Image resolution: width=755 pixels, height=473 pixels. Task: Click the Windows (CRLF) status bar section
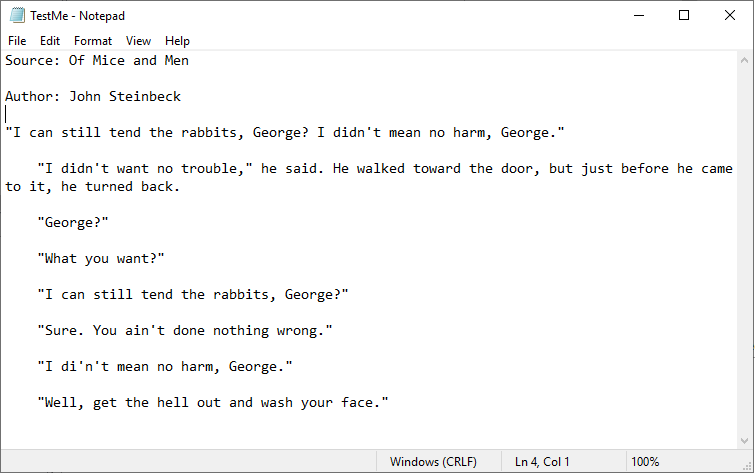pos(433,462)
